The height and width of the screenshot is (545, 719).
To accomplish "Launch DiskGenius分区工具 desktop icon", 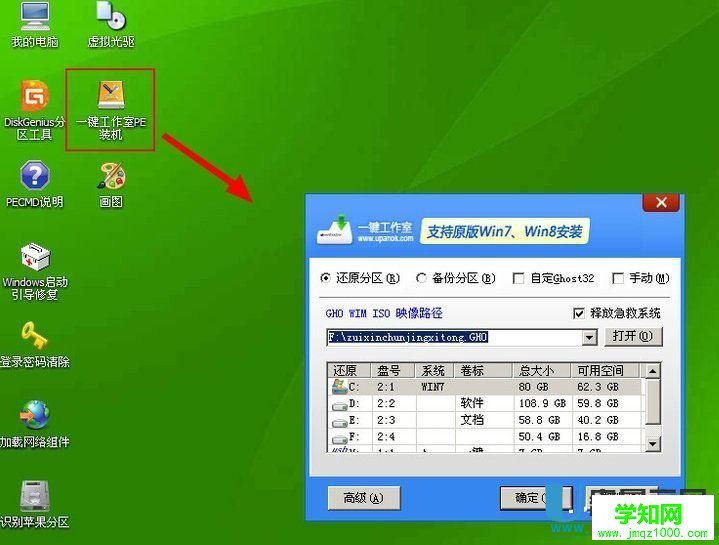I will [x=35, y=110].
